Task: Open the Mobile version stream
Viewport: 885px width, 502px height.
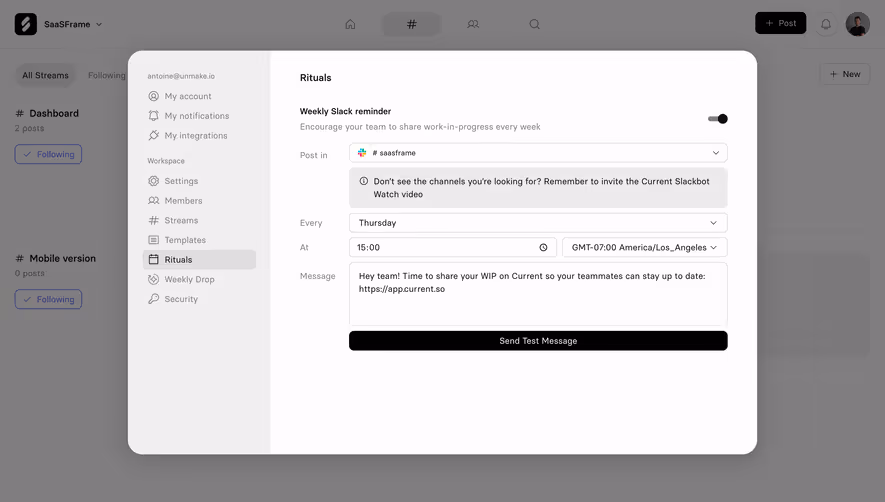Action: [56, 259]
